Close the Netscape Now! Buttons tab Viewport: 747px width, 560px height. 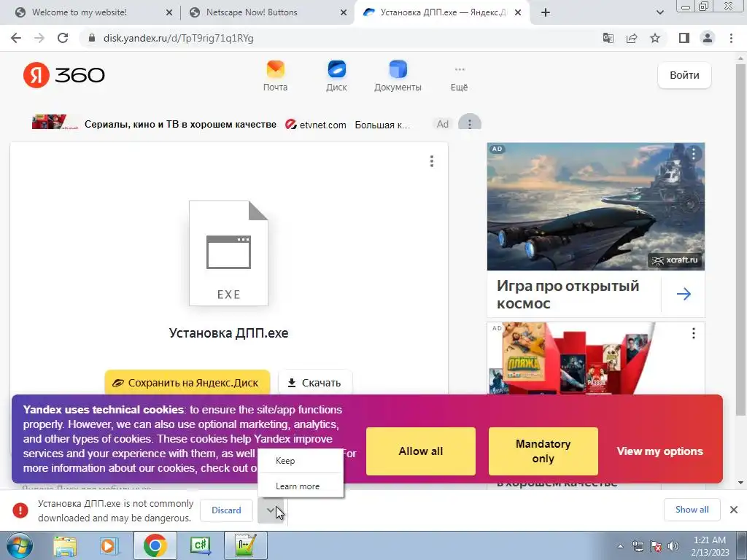click(x=344, y=13)
